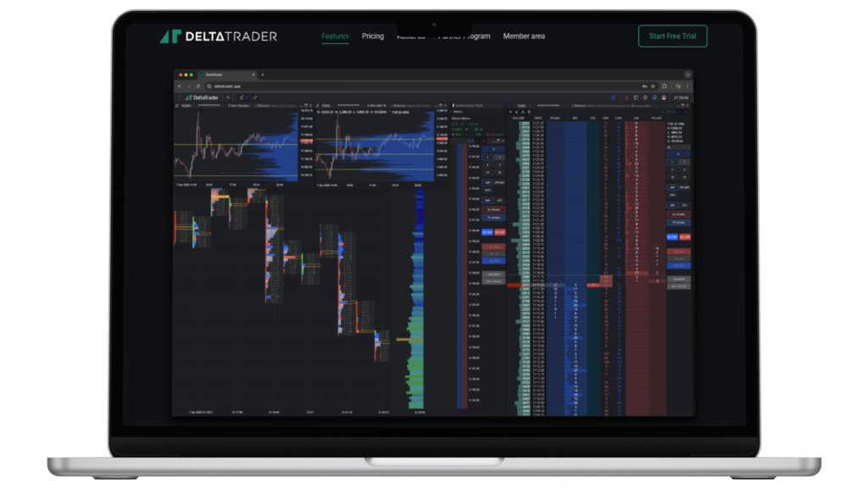Toggle DAY time-in-force in the middle order panel
This screenshot has height=488, width=868.
(x=487, y=200)
